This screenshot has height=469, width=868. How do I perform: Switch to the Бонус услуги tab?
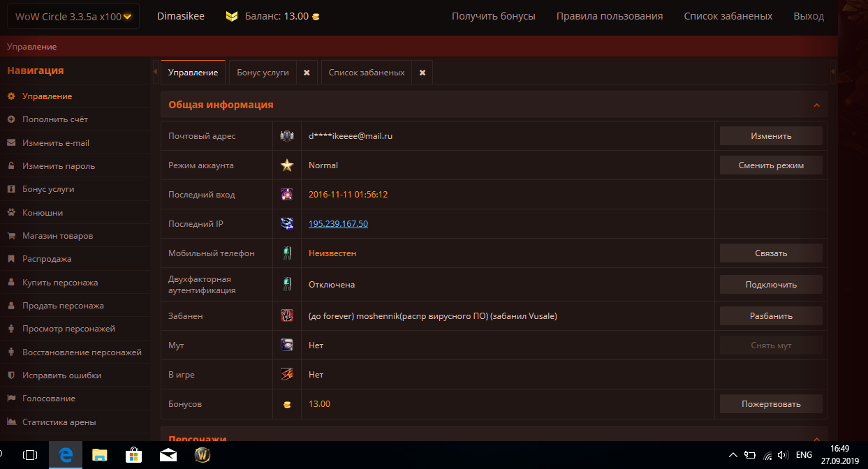pyautogui.click(x=263, y=73)
